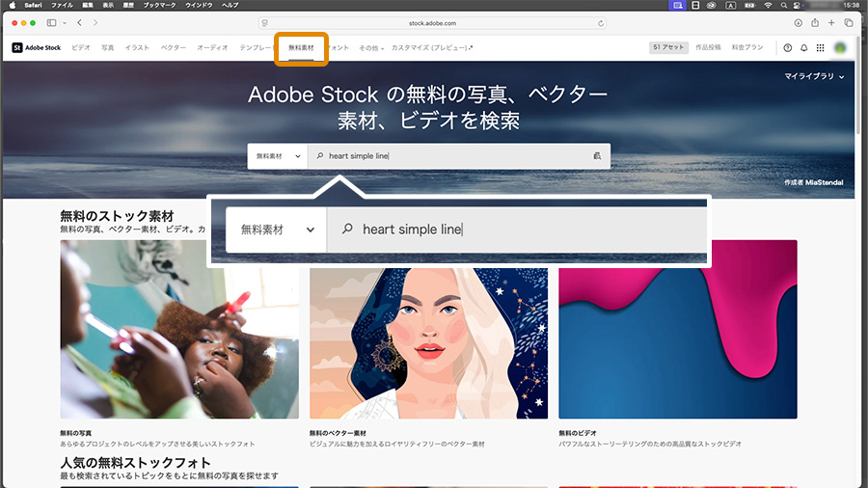Click the 無料のベクター素材 caption link

point(338,433)
